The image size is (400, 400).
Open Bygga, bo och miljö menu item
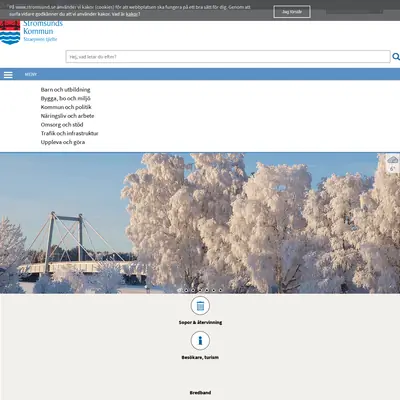click(x=65, y=98)
